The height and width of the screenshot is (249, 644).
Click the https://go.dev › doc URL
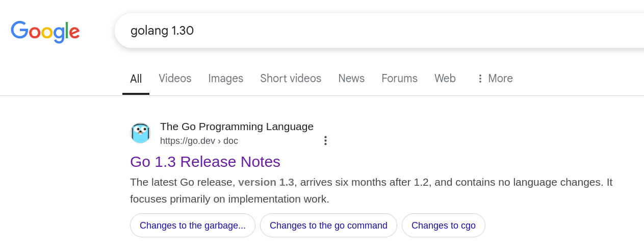click(x=199, y=141)
